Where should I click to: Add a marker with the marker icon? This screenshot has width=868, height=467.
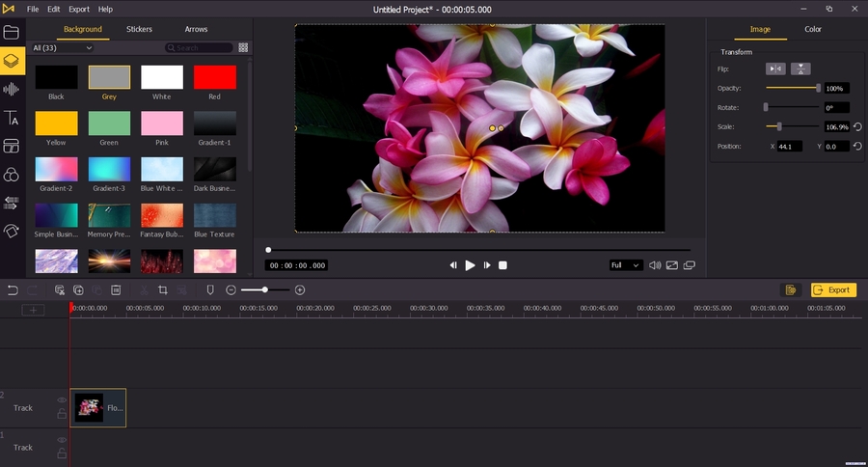(x=210, y=289)
